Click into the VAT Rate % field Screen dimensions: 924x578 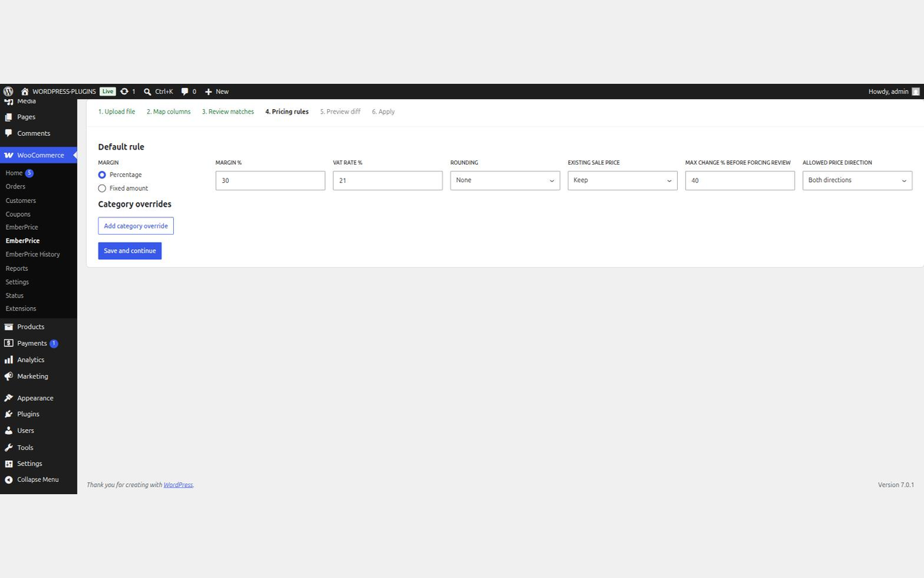[x=388, y=181]
